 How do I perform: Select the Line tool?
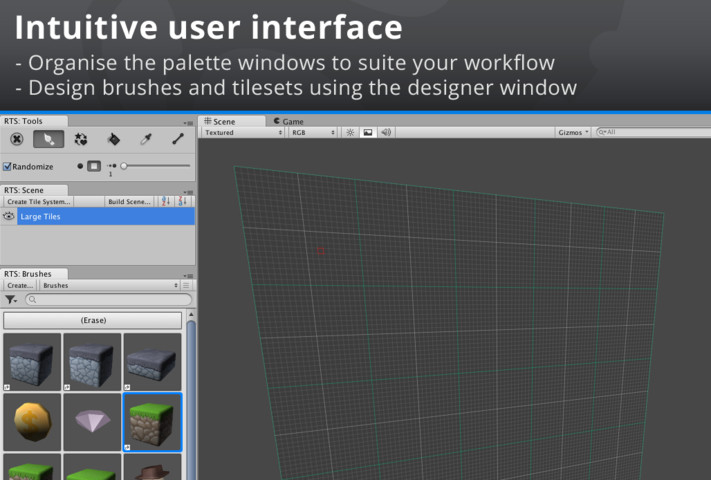click(x=178, y=139)
